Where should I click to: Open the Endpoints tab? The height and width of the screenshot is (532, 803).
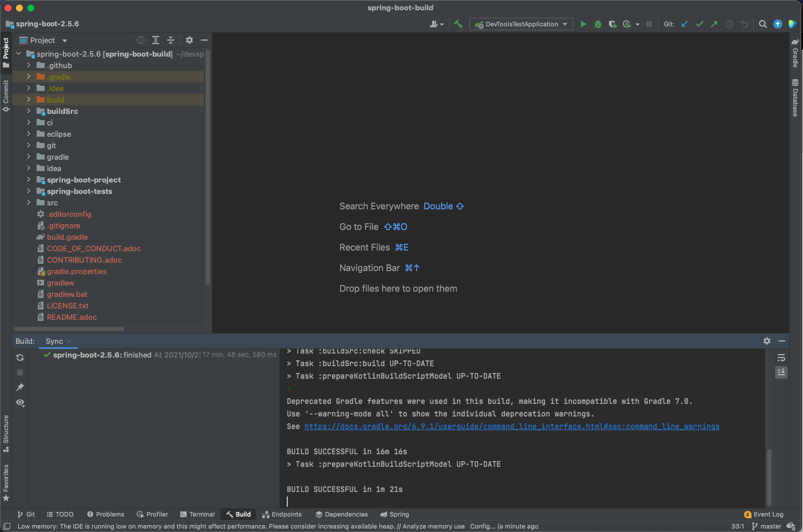click(x=282, y=514)
